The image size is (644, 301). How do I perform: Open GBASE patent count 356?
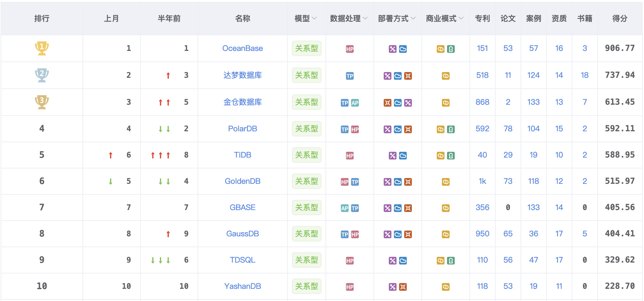tap(483, 207)
